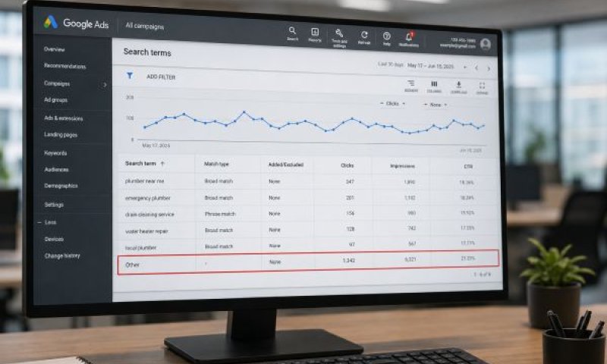This screenshot has height=364, width=607.
Task: Select Keywords in the left sidebar
Action: (x=55, y=153)
